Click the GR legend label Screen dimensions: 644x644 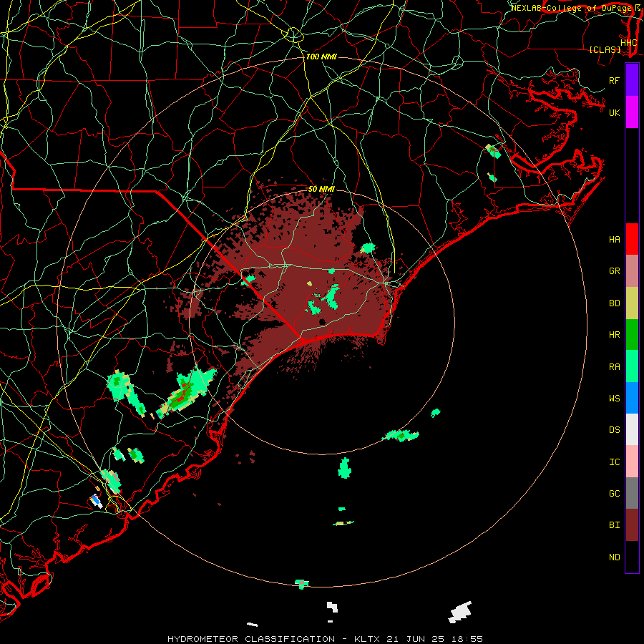tap(614, 271)
